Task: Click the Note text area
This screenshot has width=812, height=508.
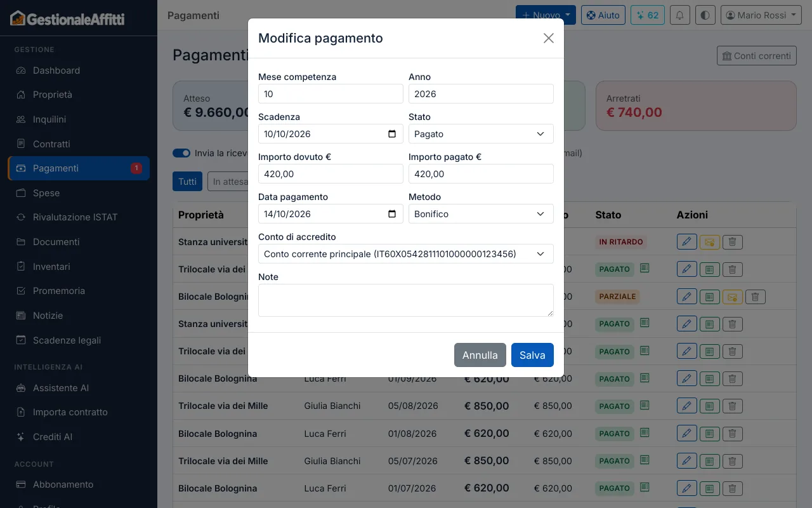Action: pos(406,300)
